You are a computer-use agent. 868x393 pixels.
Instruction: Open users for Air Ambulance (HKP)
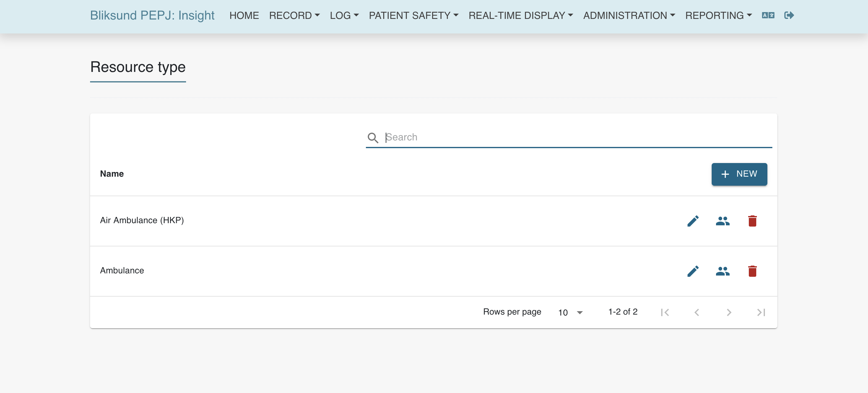point(723,221)
